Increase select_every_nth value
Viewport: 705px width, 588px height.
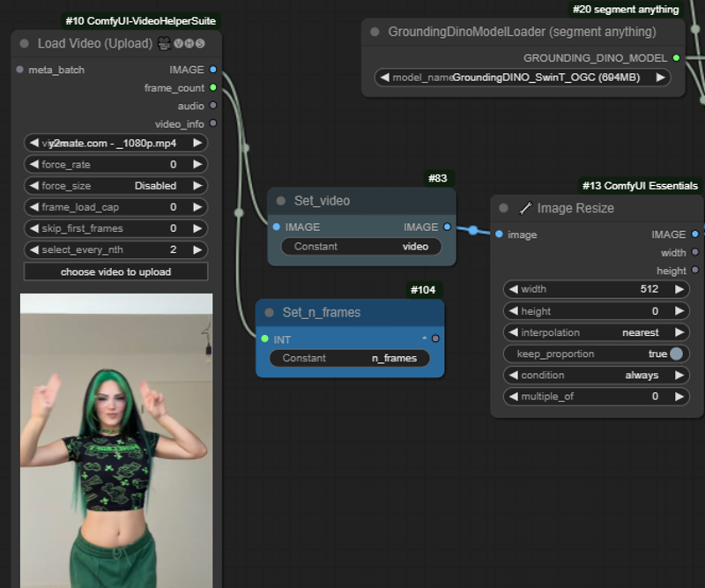pos(197,249)
